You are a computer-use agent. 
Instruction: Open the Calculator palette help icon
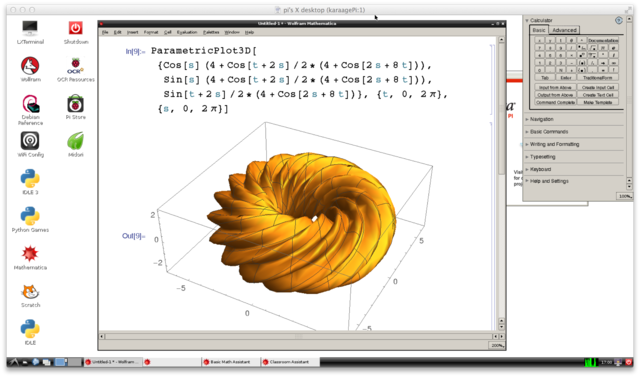click(619, 20)
